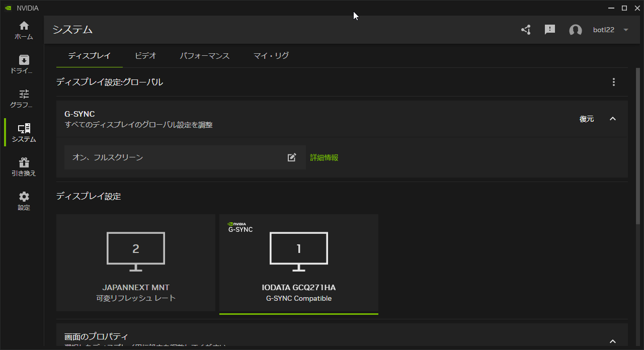Screen dimensions: 644x350
Task: Open the ドライバー (Drivers) sidebar icon
Action: coord(24,64)
